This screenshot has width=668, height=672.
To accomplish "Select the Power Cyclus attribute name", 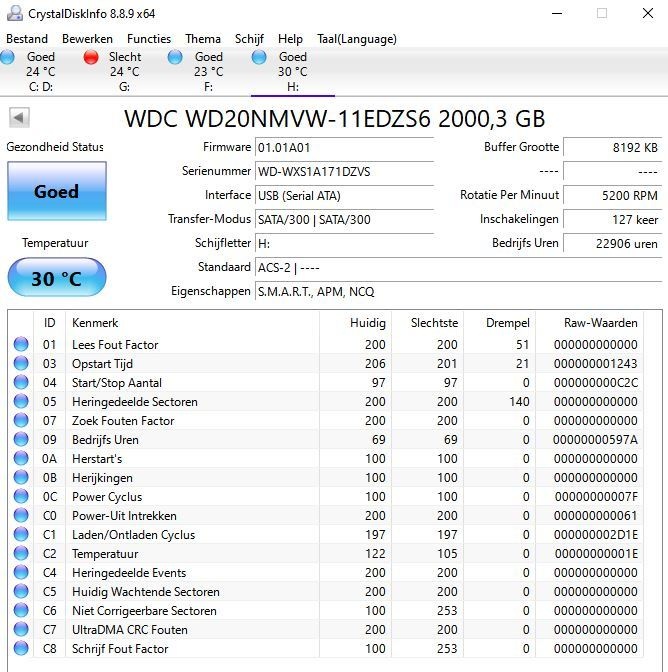I will coord(107,497).
